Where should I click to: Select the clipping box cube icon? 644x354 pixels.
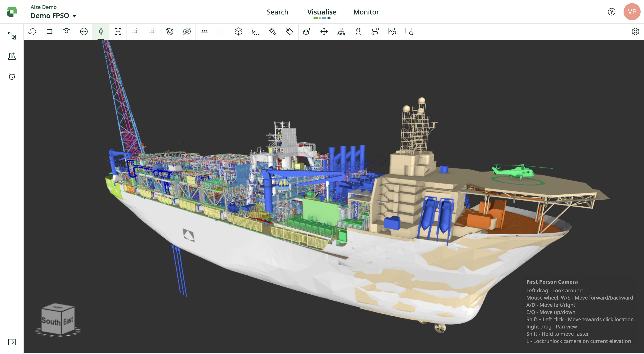(239, 31)
